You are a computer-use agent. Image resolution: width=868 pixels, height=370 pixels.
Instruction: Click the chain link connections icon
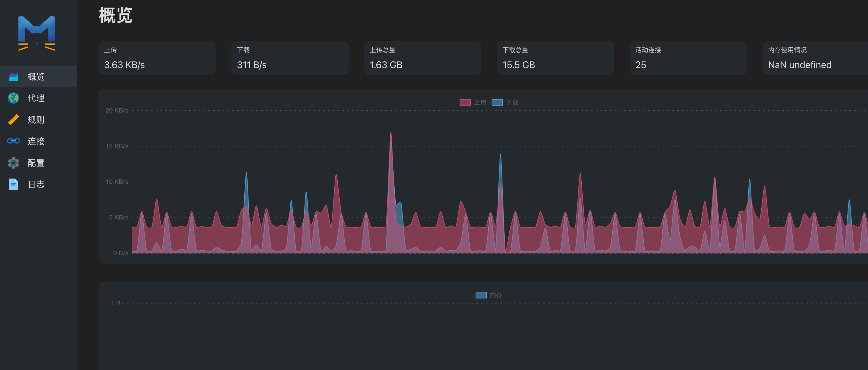pyautogui.click(x=13, y=141)
